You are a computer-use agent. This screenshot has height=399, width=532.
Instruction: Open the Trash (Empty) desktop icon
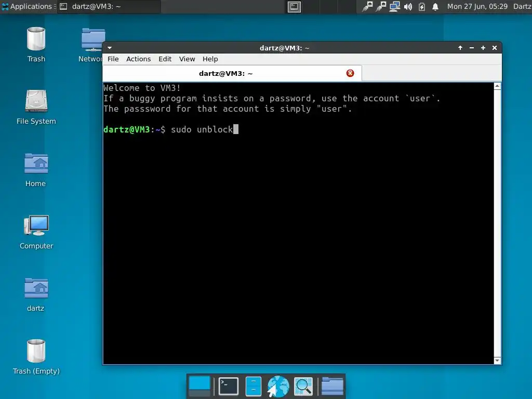[36, 356]
